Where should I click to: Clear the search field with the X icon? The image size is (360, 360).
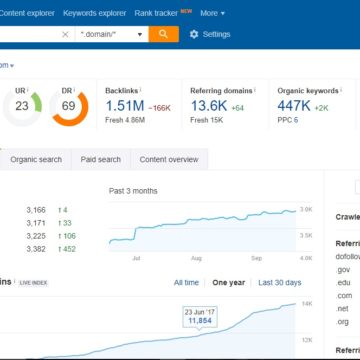pos(65,34)
